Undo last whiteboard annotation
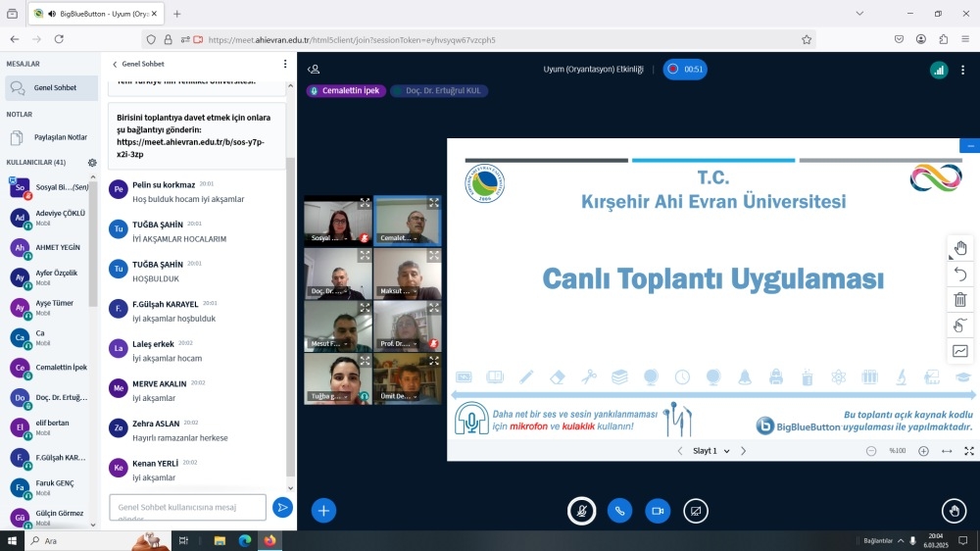 [960, 274]
